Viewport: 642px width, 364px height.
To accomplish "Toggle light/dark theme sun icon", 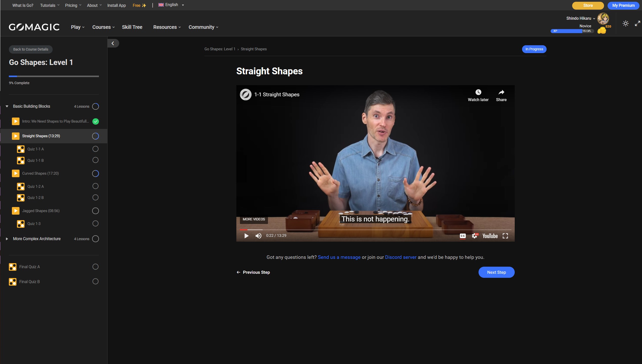I will [626, 24].
